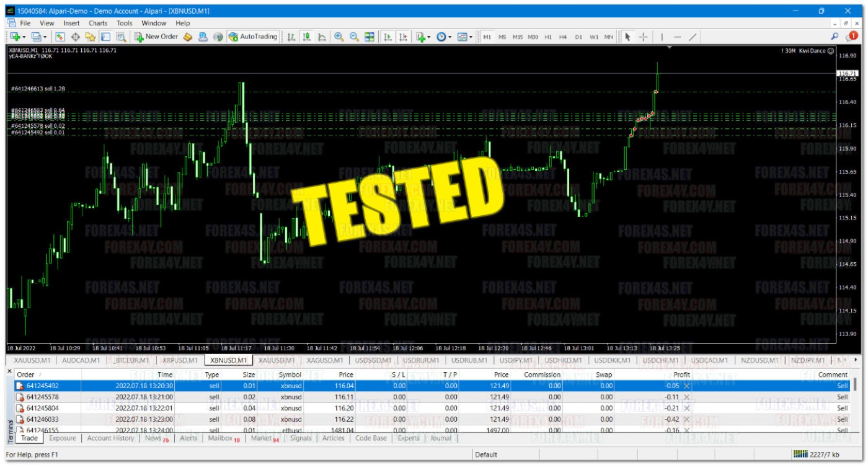The image size is (868, 465).
Task: Switch to the Account History tab
Action: pyautogui.click(x=110, y=438)
